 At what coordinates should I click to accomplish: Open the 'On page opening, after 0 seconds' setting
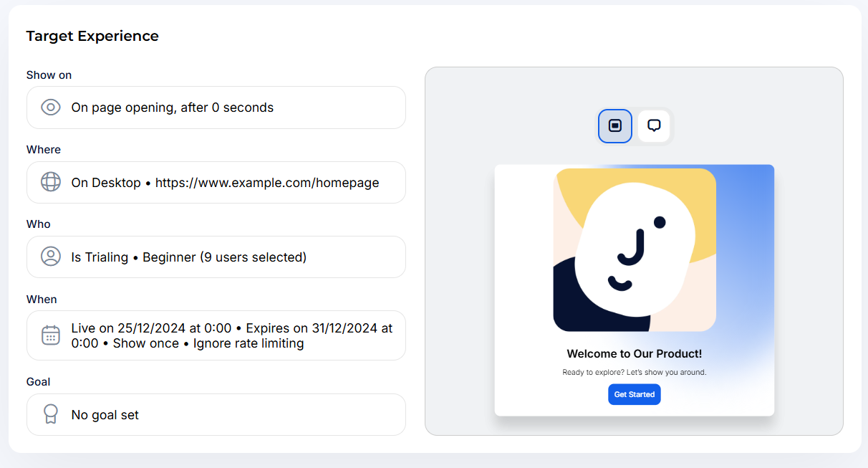click(172, 108)
